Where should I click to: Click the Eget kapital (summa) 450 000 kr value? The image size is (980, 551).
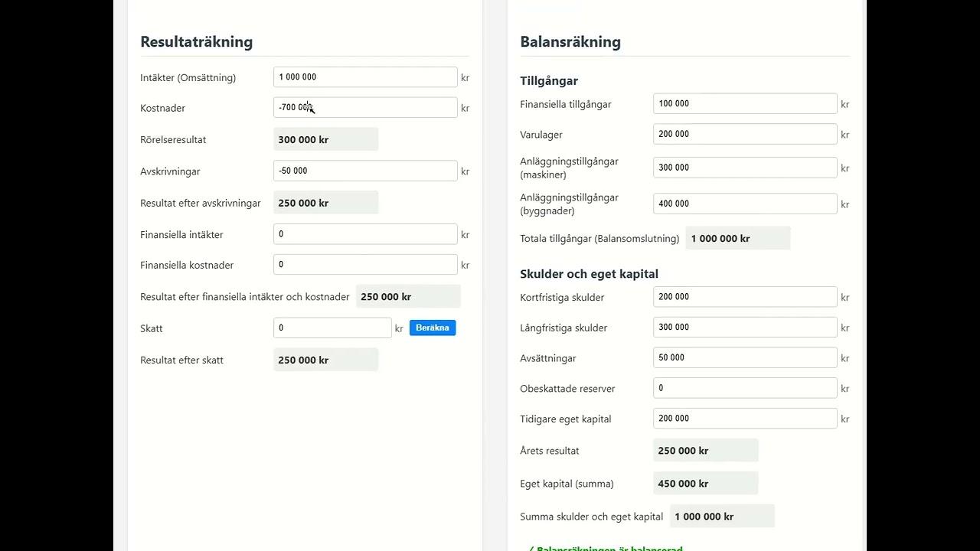(x=706, y=483)
